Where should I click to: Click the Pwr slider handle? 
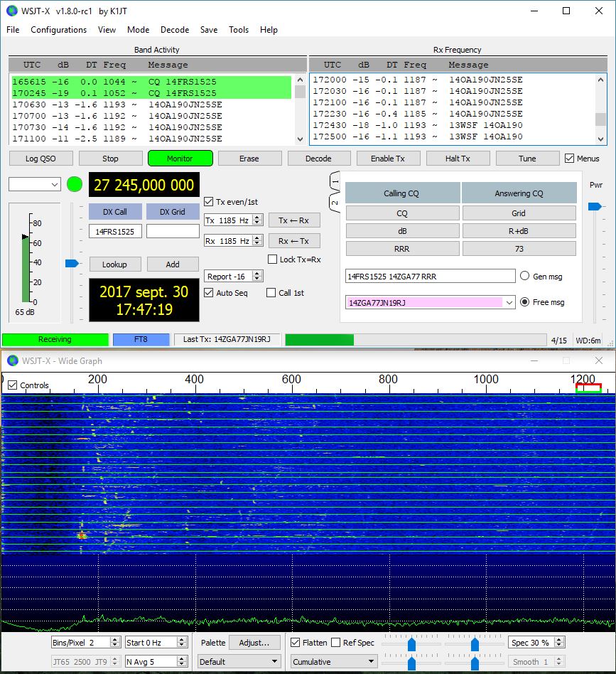(595, 206)
